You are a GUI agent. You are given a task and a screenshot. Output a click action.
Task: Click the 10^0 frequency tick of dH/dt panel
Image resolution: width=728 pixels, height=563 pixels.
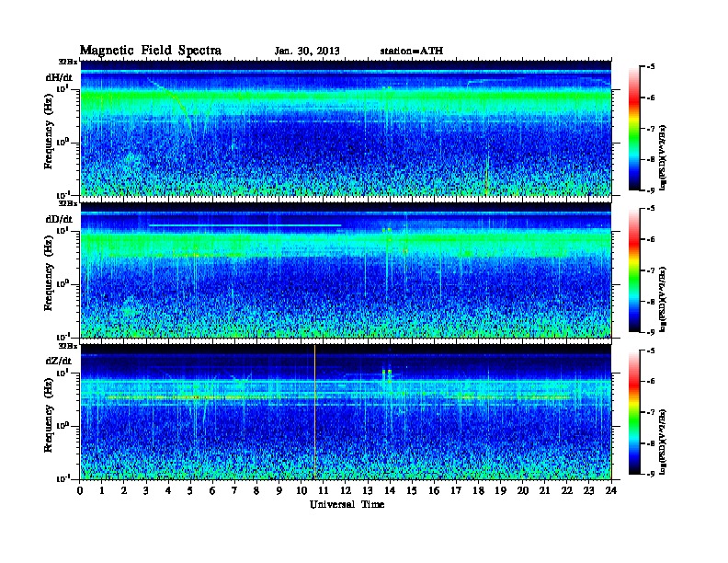tap(63, 142)
